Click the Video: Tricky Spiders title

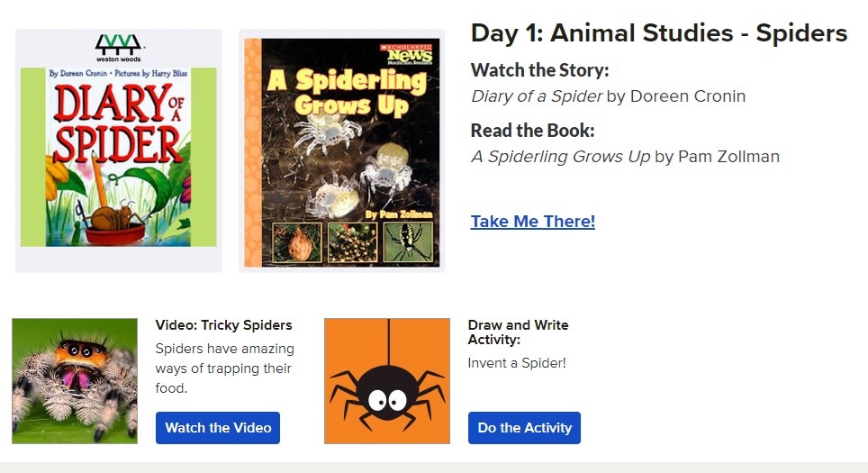[223, 325]
